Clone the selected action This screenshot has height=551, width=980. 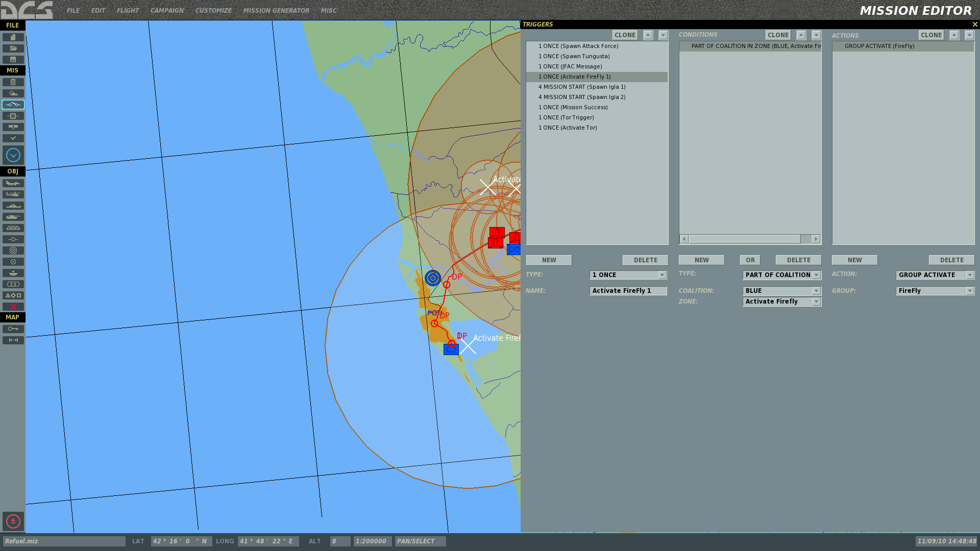point(931,35)
